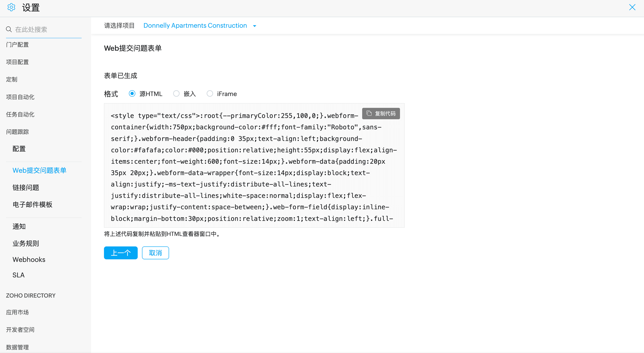This screenshot has height=353, width=644.
Task: Open 电子邮件模板 in the sidebar
Action: [32, 205]
